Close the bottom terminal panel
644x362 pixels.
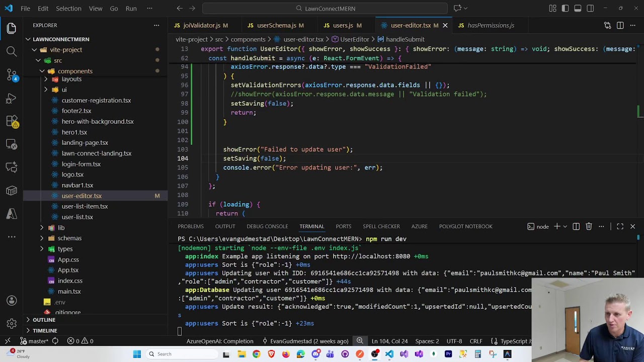coord(632,227)
